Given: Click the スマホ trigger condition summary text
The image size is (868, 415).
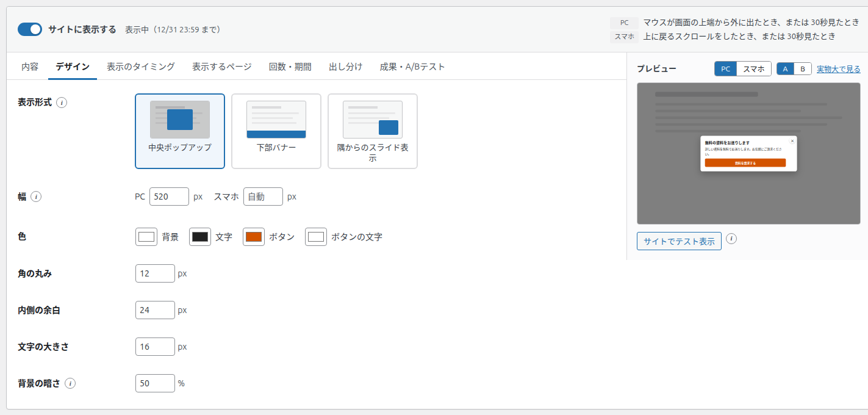Looking at the screenshot, I should [x=739, y=37].
